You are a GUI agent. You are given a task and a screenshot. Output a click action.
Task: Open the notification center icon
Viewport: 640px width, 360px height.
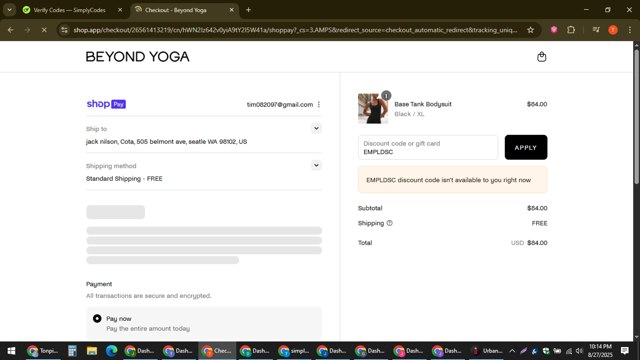coord(624,351)
